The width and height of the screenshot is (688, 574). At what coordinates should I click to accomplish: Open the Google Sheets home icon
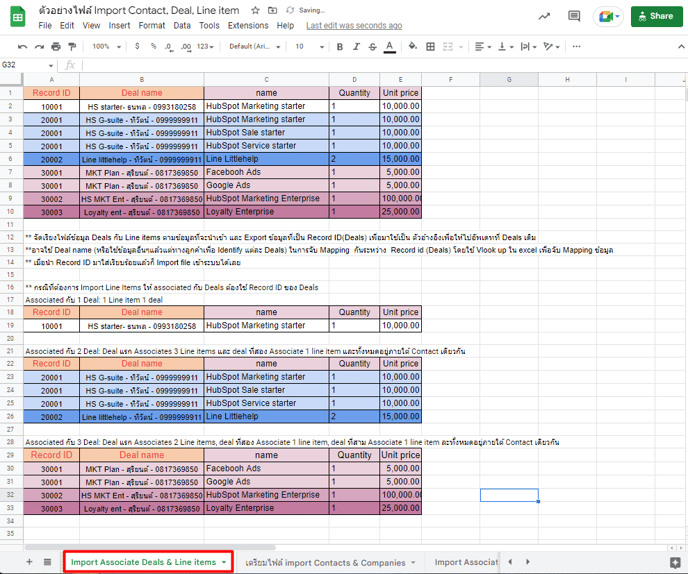coord(18,17)
